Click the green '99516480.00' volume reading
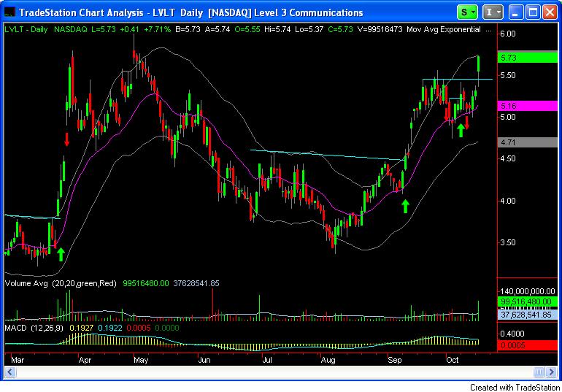562x392 pixels. click(145, 283)
